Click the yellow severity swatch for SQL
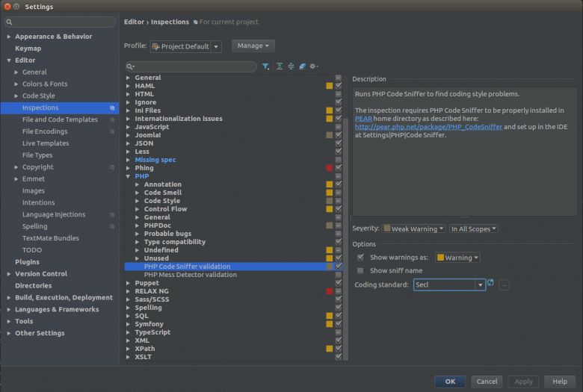583x392 pixels. [330, 316]
